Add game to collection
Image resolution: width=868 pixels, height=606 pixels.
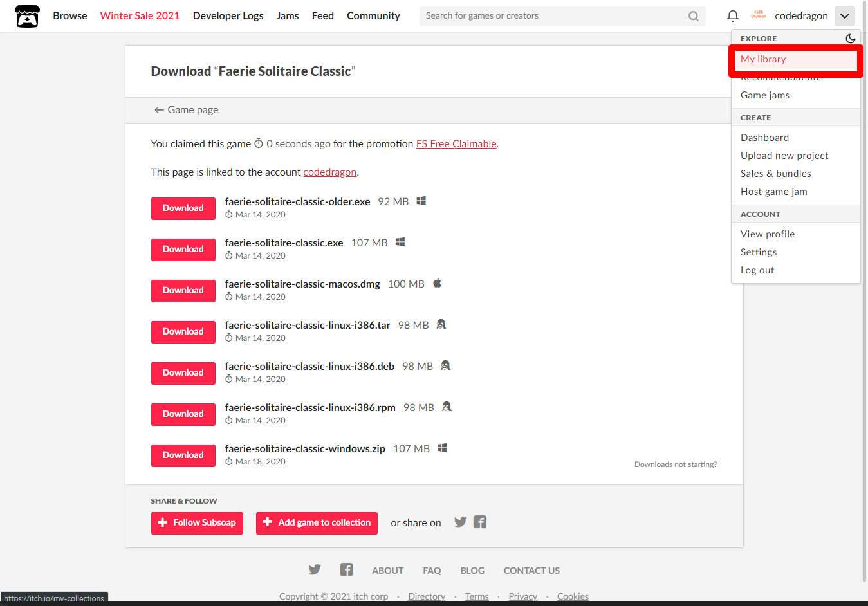tap(317, 523)
